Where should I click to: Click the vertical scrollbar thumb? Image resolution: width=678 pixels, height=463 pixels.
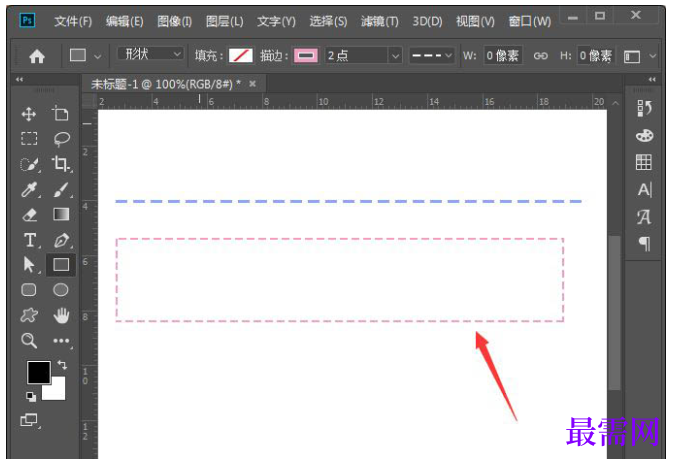pos(614,313)
